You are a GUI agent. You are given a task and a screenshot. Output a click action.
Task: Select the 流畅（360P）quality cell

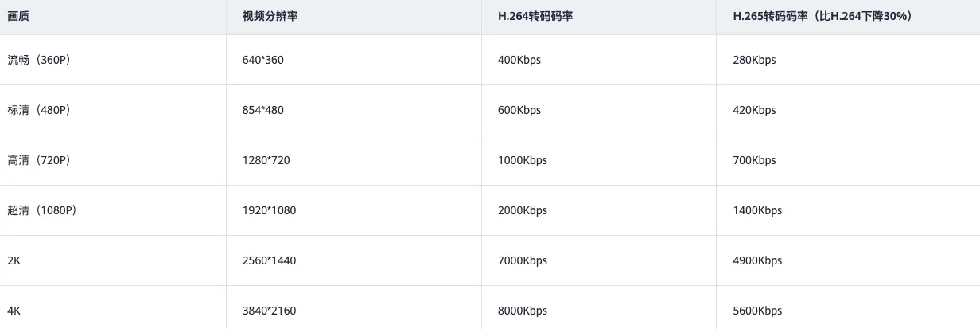[x=39, y=60]
